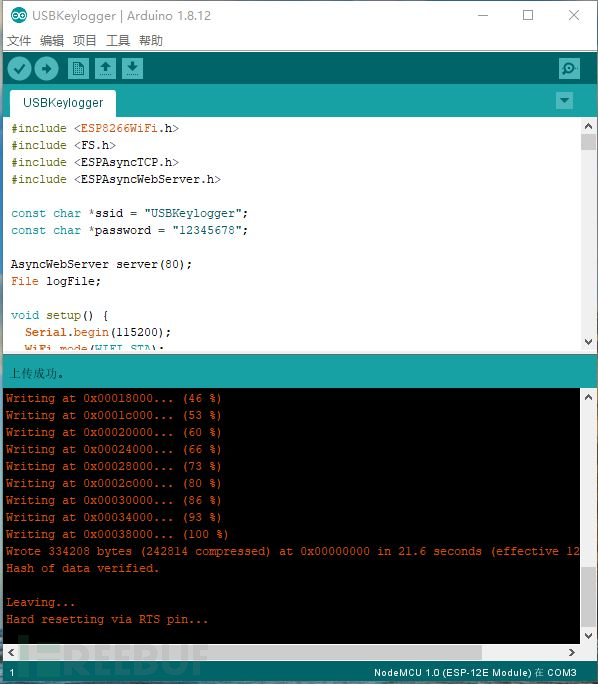Click the Upload arrow toolbar button
The height and width of the screenshot is (684, 598).
point(47,68)
